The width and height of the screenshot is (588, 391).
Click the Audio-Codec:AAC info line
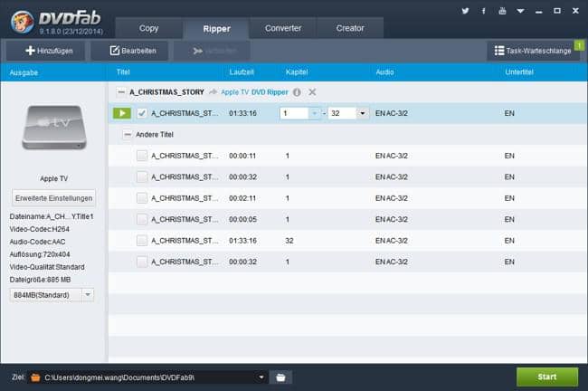coord(37,242)
